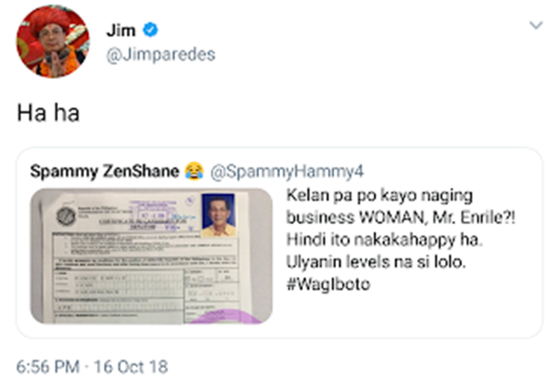560x392 pixels.
Task: Open Jim's profile picture avatar
Action: point(53,41)
